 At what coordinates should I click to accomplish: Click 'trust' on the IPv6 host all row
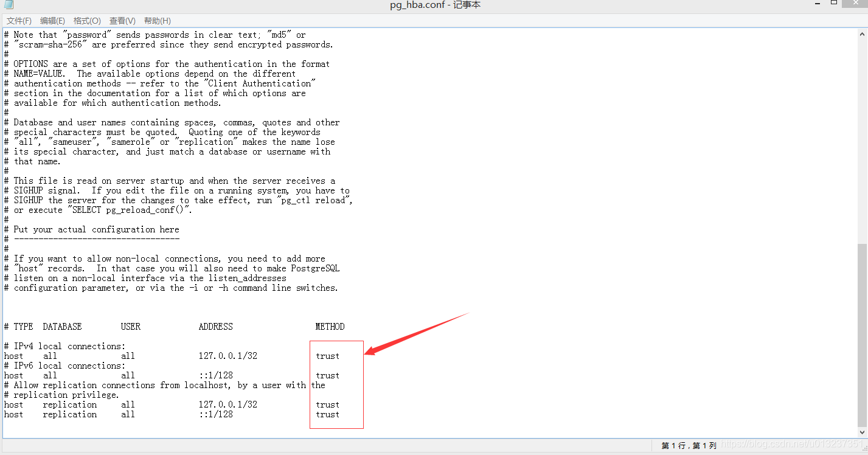pos(328,375)
